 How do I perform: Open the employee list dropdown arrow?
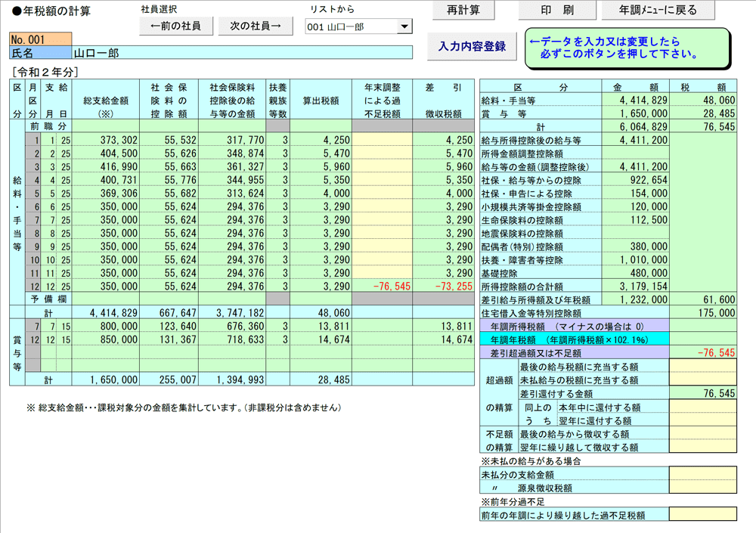(x=404, y=26)
